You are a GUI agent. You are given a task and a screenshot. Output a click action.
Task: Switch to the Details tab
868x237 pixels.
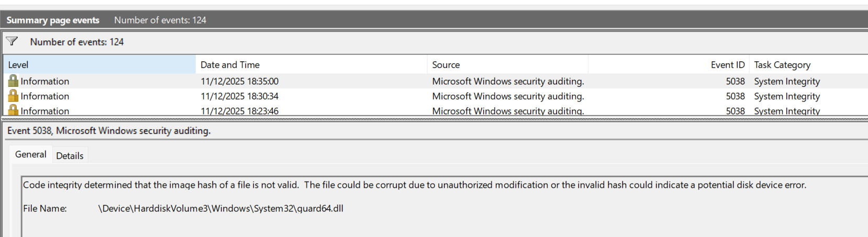click(x=70, y=155)
